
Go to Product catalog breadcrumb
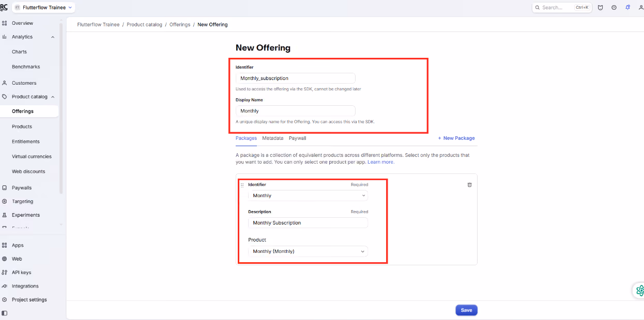tap(144, 25)
